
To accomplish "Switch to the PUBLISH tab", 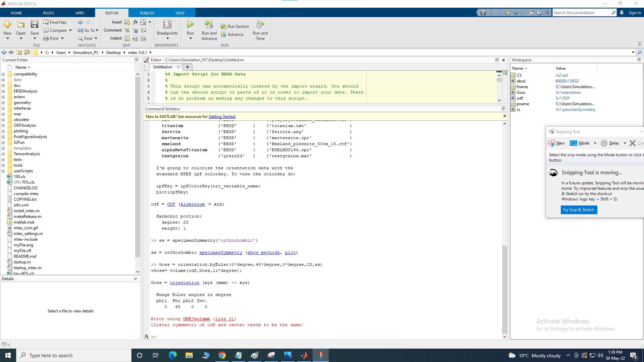I will (x=147, y=13).
